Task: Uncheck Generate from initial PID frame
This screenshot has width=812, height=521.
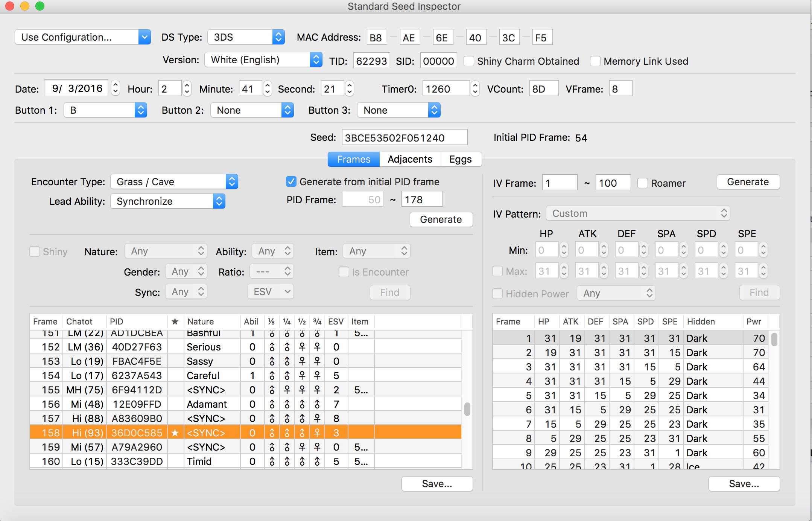Action: [291, 182]
